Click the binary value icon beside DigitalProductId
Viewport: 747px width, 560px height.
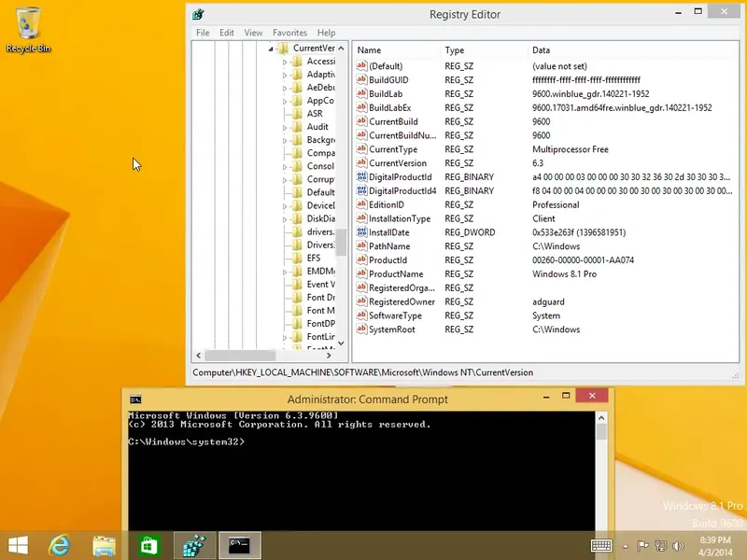[360, 176]
